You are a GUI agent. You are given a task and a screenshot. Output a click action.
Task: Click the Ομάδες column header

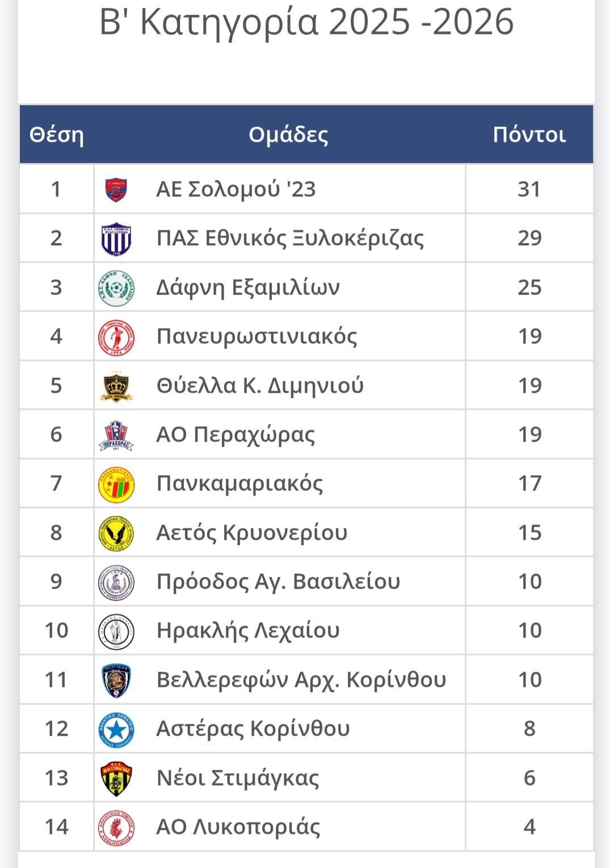(x=288, y=135)
